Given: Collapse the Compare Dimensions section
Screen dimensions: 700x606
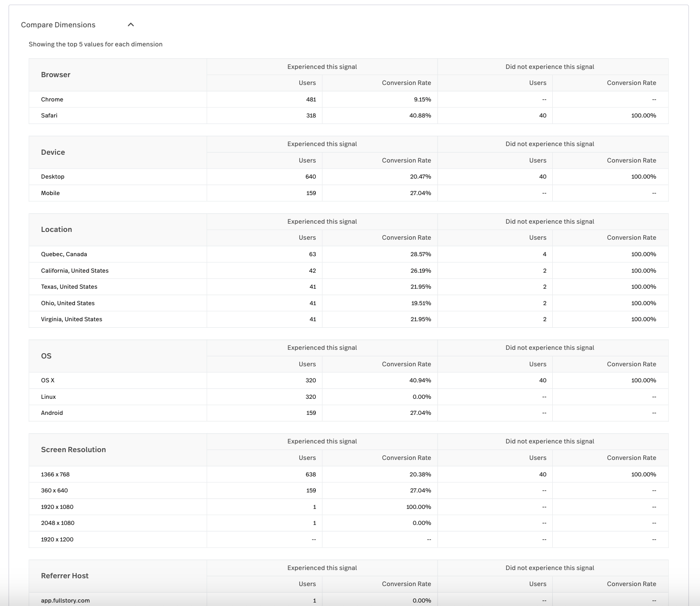Looking at the screenshot, I should (x=131, y=25).
